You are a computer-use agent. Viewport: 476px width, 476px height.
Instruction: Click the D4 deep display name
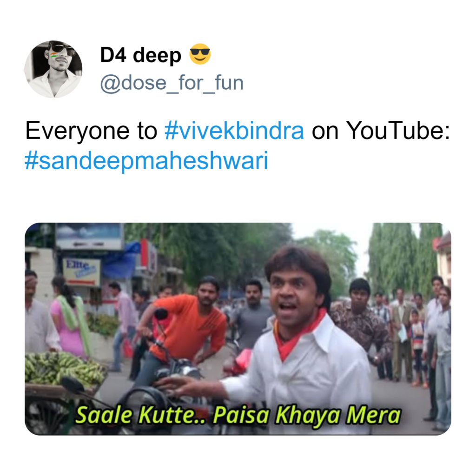coord(140,55)
